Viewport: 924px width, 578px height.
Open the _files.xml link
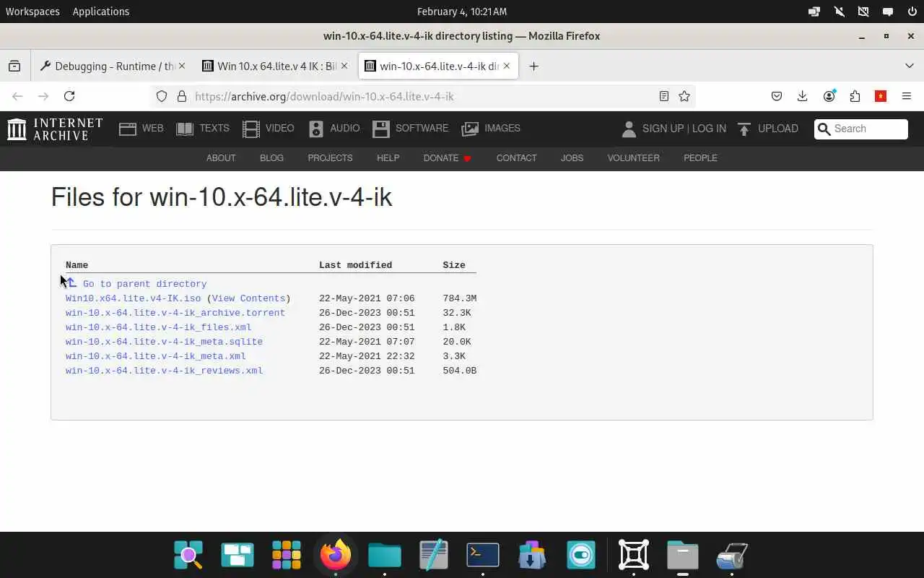pos(159,327)
